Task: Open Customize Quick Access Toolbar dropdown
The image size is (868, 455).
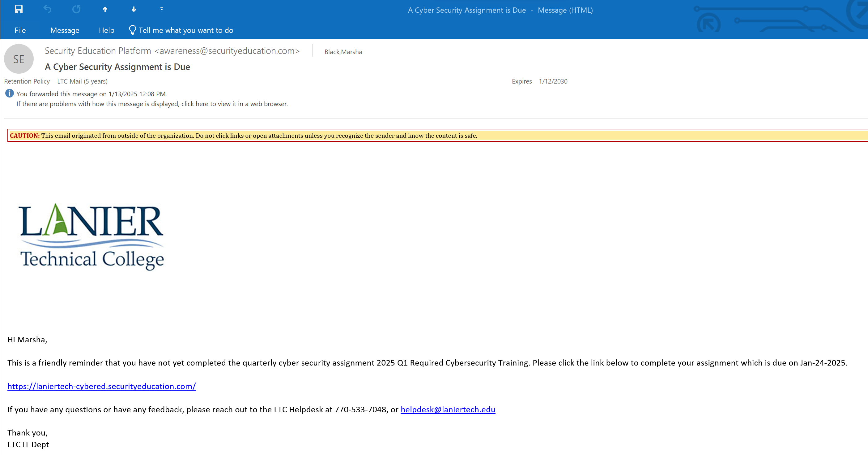Action: point(162,9)
